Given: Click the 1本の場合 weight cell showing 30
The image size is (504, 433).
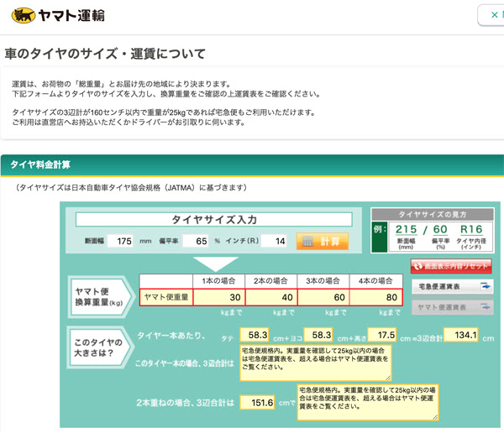Looking at the screenshot, I should tap(219, 297).
